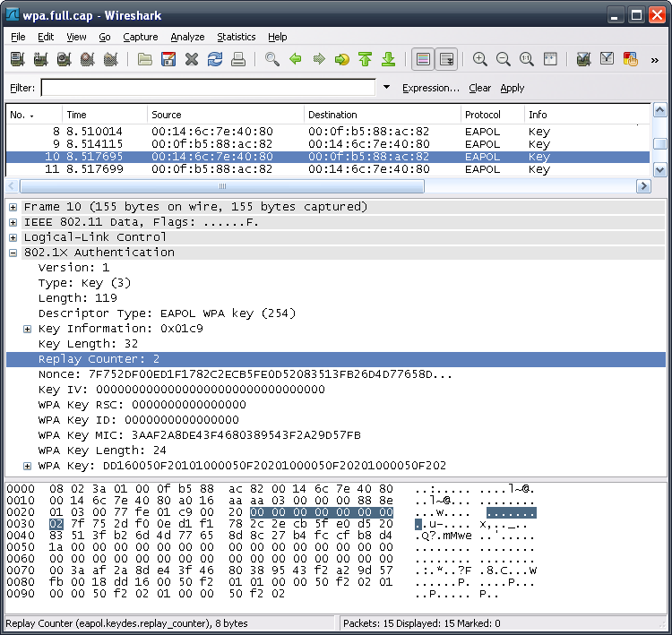Screen dimensions: 672x635
Task: Jump to the first packet
Action: pos(366,59)
